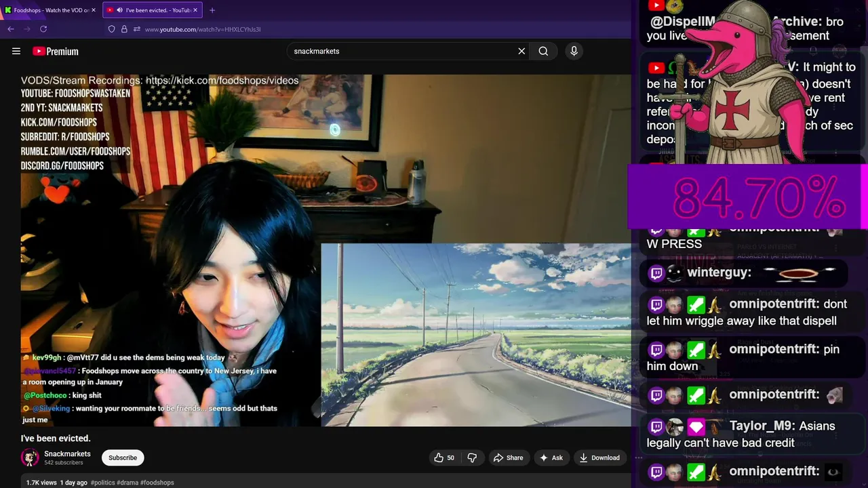Download the video
The image size is (868, 488).
tap(599, 457)
